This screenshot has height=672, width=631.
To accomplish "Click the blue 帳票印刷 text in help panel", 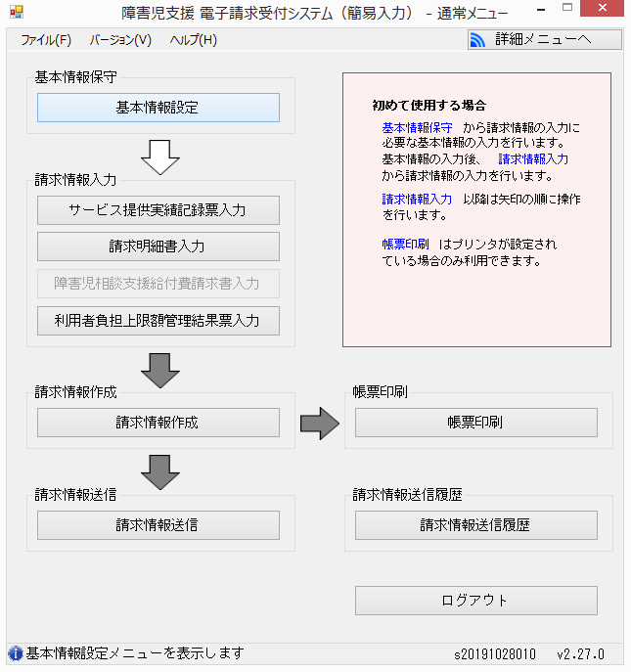I will [x=406, y=245].
